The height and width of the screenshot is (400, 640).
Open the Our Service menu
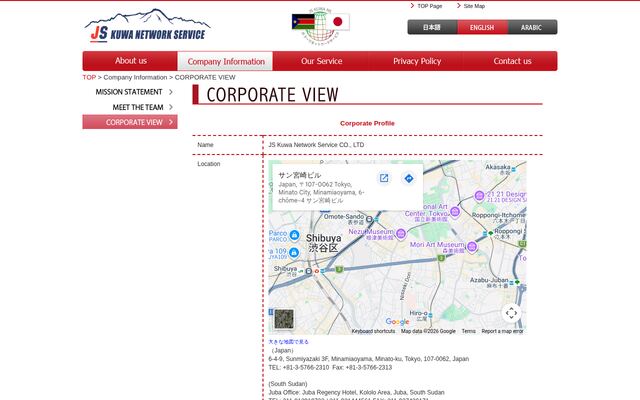coord(321,61)
